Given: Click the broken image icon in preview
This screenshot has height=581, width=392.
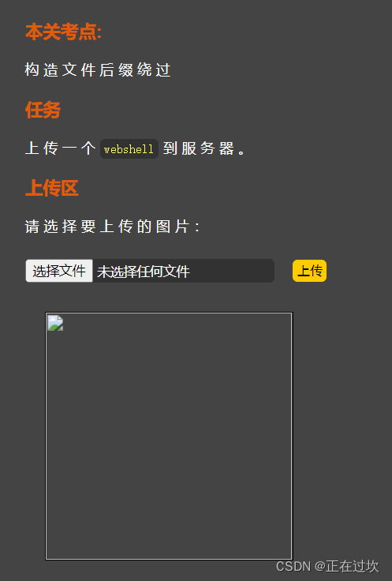Looking at the screenshot, I should tap(55, 323).
